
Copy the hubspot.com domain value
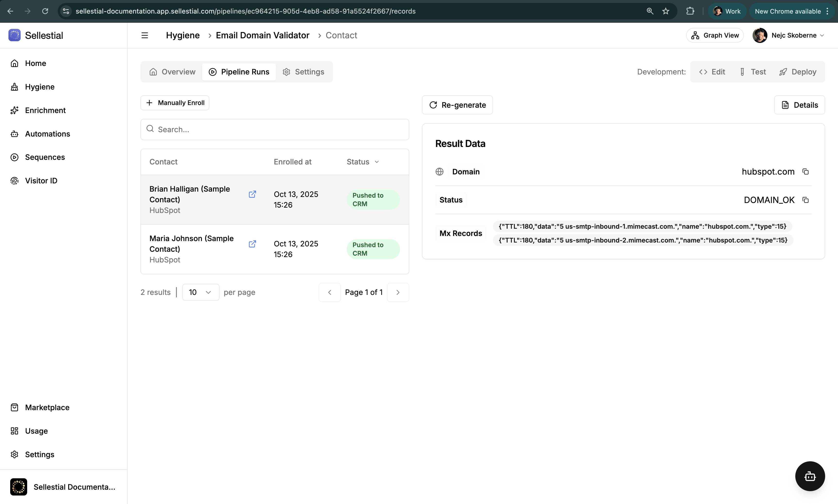806,171
